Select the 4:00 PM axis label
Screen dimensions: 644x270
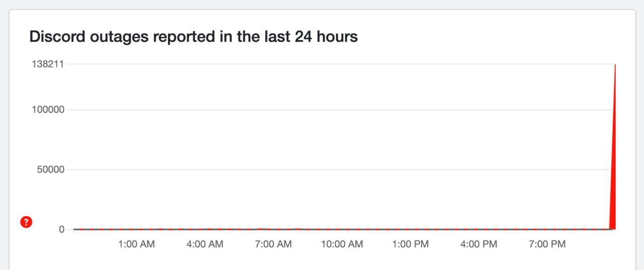tap(479, 244)
